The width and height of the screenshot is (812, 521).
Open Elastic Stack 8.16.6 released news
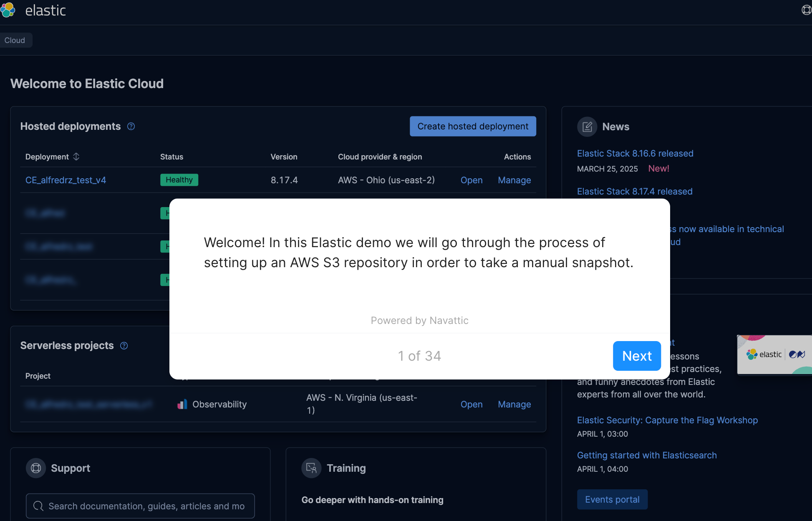[635, 153]
